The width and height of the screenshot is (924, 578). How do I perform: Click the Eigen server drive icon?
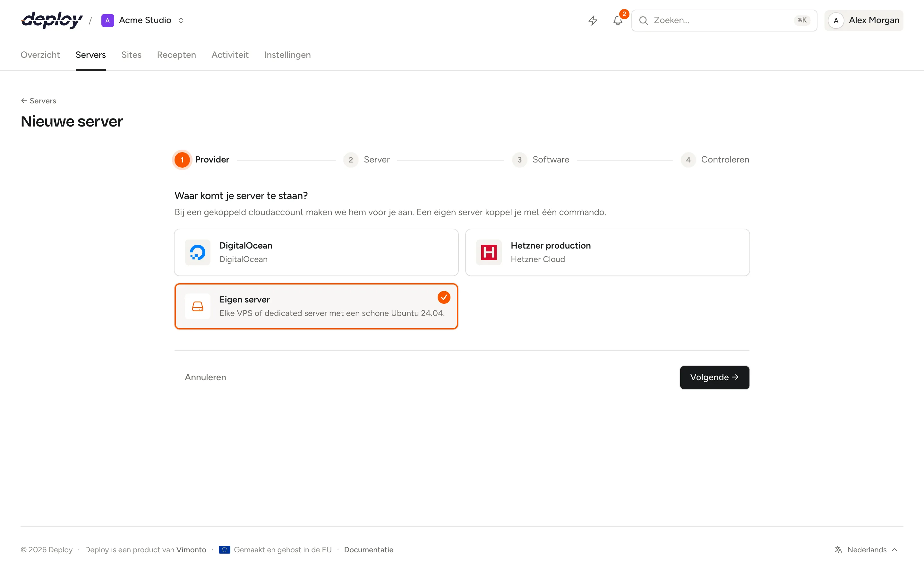pos(197,306)
